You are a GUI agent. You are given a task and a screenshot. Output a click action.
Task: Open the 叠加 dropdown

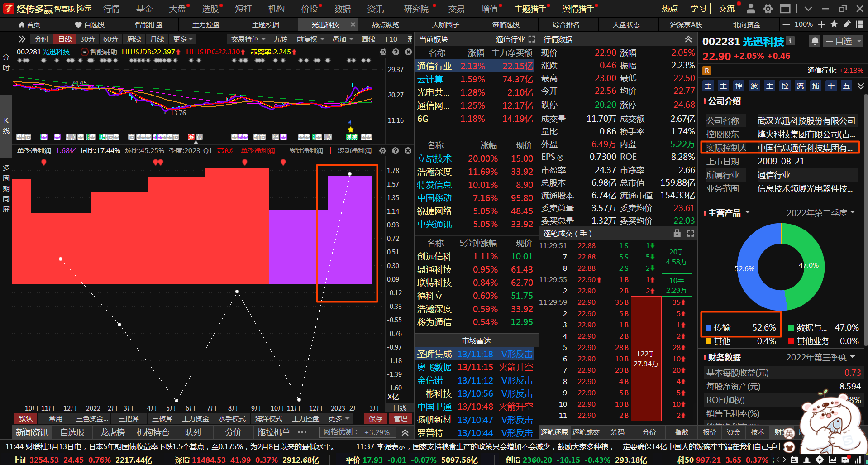click(343, 39)
